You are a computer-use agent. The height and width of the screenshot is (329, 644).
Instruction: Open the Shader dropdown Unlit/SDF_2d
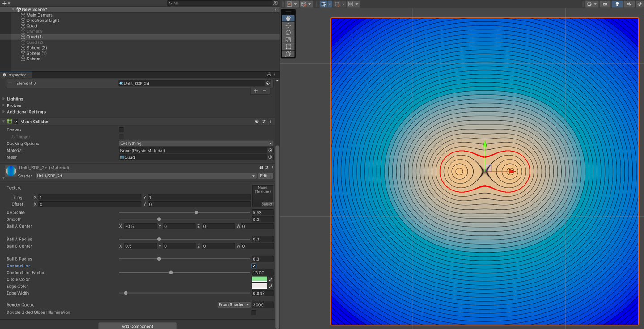(x=146, y=176)
